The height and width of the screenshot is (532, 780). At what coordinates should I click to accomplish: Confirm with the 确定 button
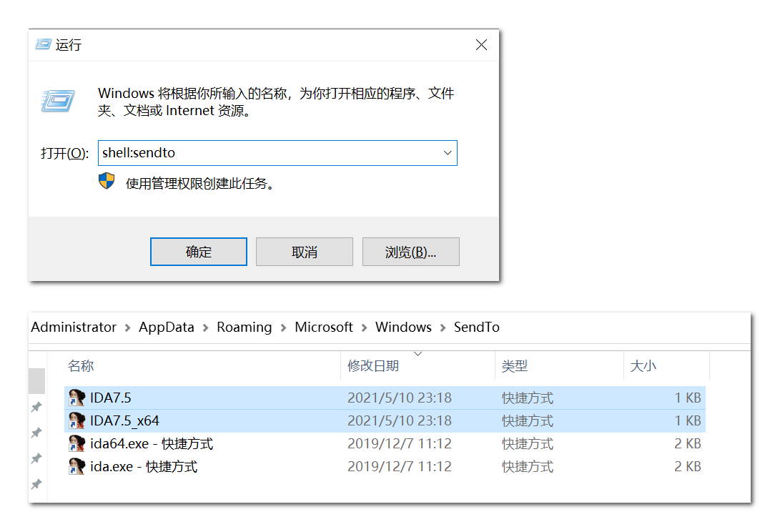(x=199, y=252)
